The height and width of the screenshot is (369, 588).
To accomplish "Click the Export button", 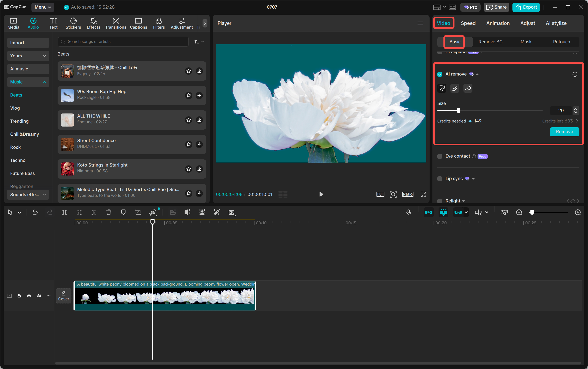I will (x=526, y=7).
